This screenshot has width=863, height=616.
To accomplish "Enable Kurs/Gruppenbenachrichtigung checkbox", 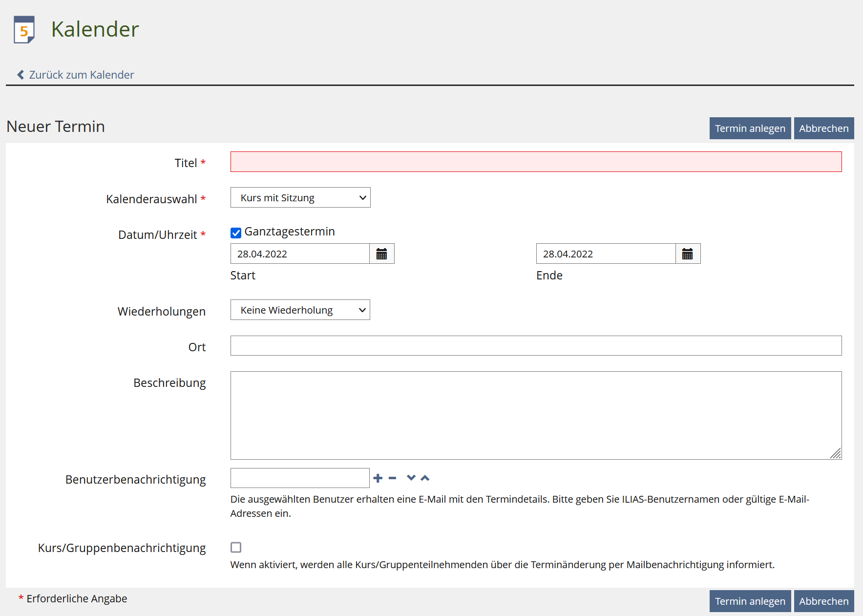I will 236,548.
